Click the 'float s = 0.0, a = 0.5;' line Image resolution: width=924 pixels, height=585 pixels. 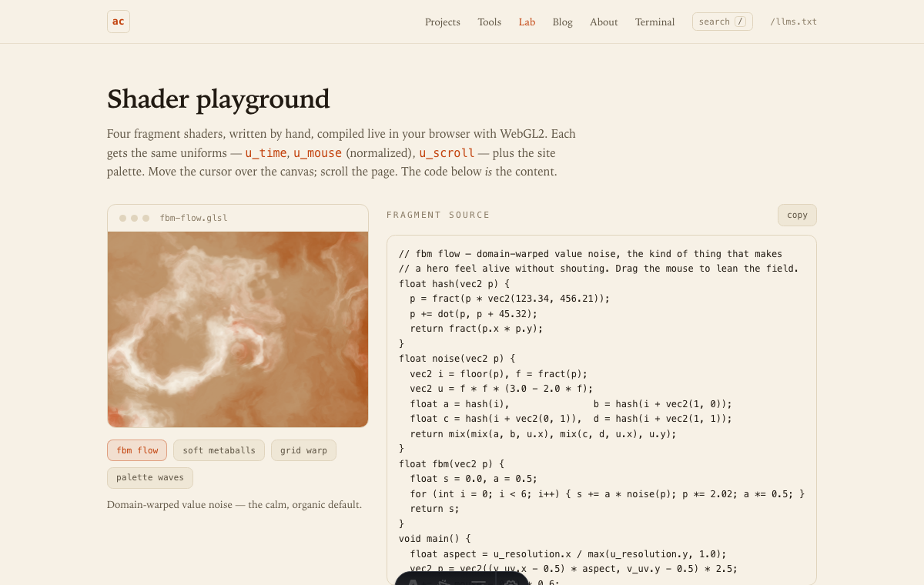[x=474, y=479]
